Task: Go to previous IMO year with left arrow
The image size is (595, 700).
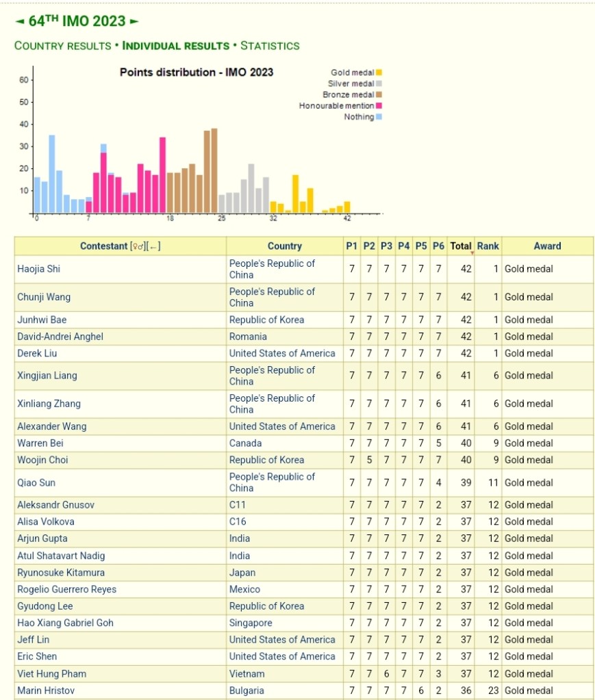Action: pos(20,21)
